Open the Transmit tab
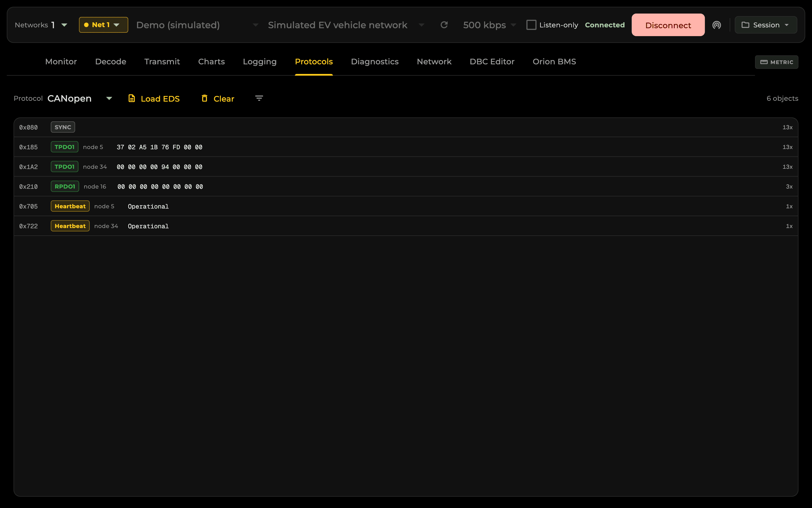Screen dimensions: 812x508 (x=162, y=62)
